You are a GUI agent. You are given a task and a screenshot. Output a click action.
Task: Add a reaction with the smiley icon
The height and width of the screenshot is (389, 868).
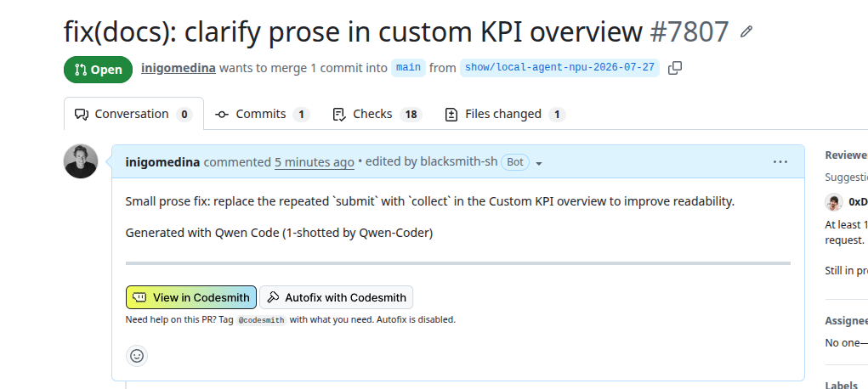coord(137,356)
